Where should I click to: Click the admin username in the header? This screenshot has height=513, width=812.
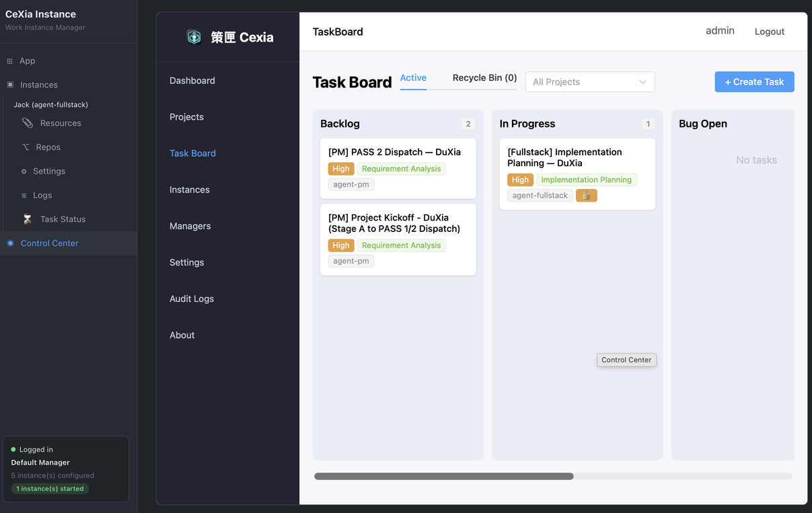pos(720,31)
